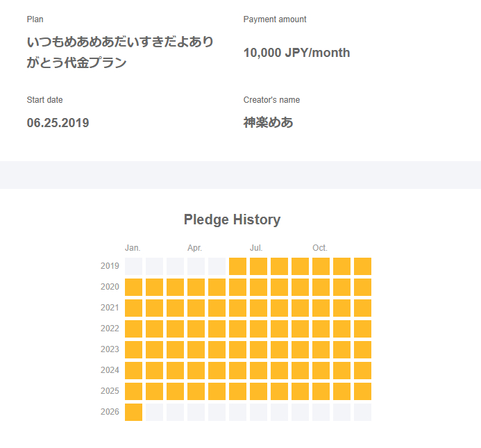Click the December 2019 pledge square
Viewport: 481px width, 448px height.
(x=362, y=266)
